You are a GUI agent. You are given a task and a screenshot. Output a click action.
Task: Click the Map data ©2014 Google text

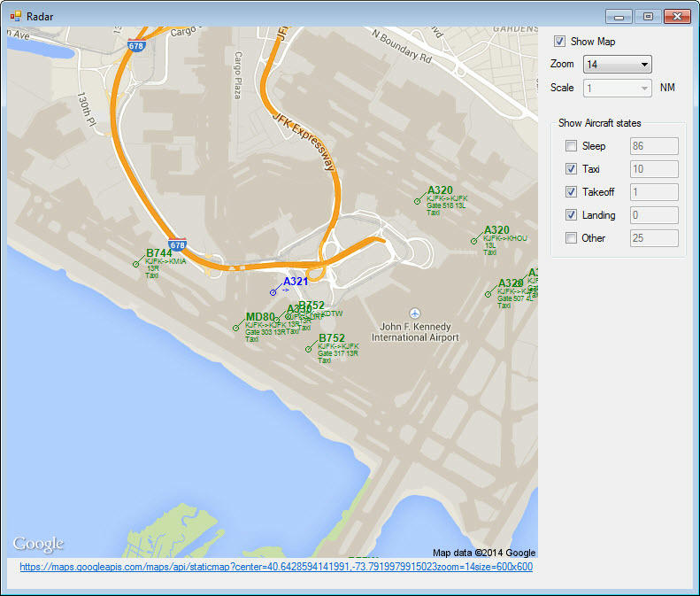484,553
